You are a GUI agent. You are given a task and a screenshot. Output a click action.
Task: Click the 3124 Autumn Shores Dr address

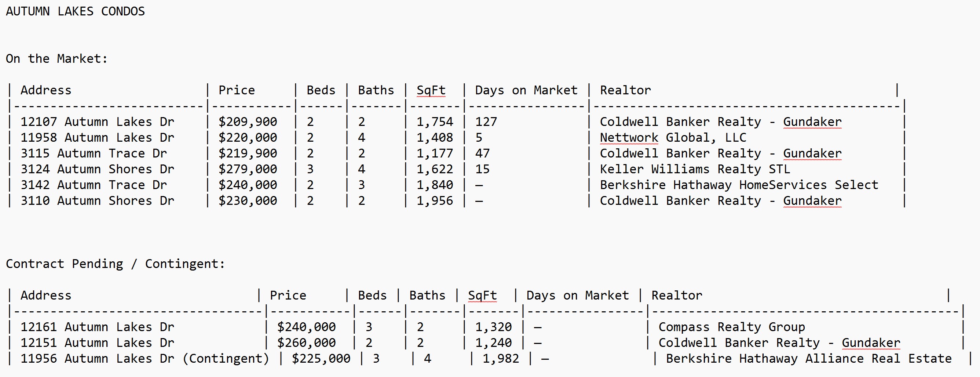click(97, 169)
